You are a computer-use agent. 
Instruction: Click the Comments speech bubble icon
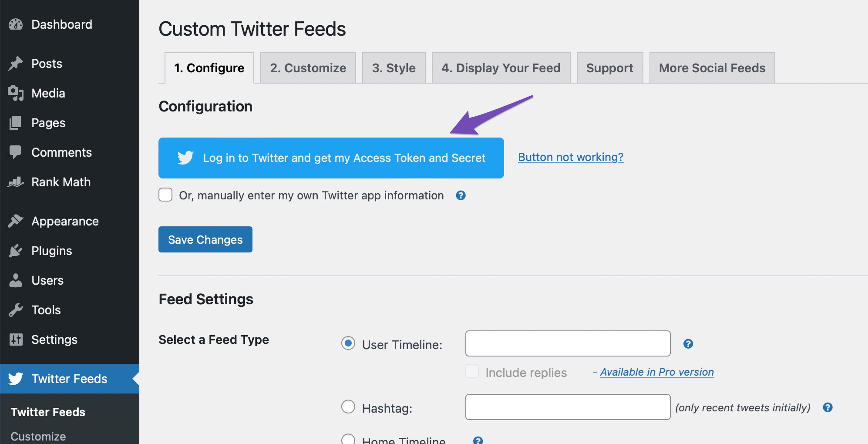(x=16, y=152)
